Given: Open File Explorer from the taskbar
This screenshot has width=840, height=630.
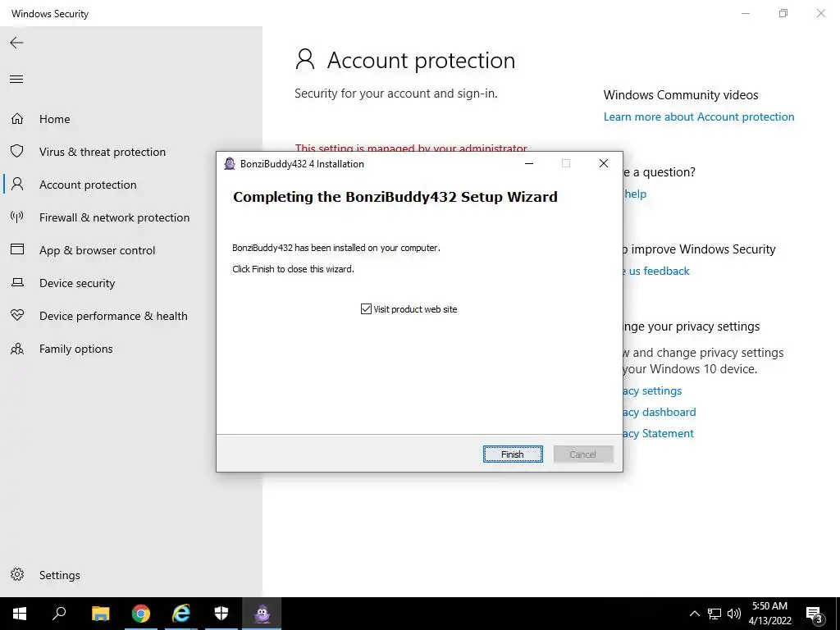Looking at the screenshot, I should click(100, 614).
